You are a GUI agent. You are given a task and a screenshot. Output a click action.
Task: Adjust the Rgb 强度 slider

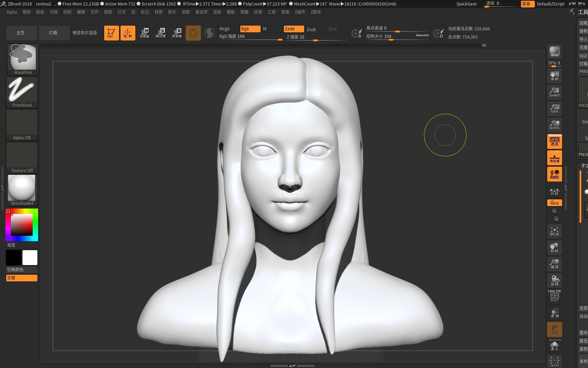click(x=250, y=37)
